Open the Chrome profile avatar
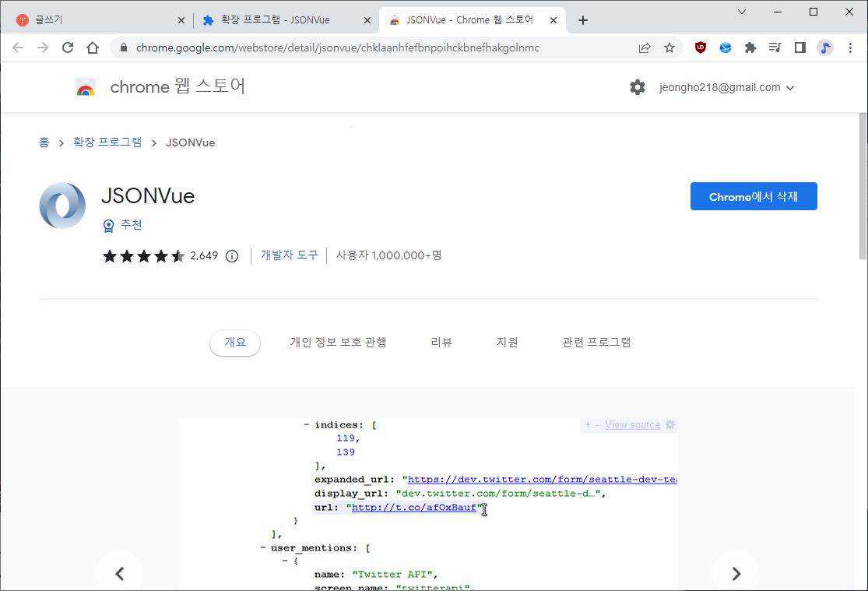Screen dimensions: 868x591 click(x=825, y=47)
